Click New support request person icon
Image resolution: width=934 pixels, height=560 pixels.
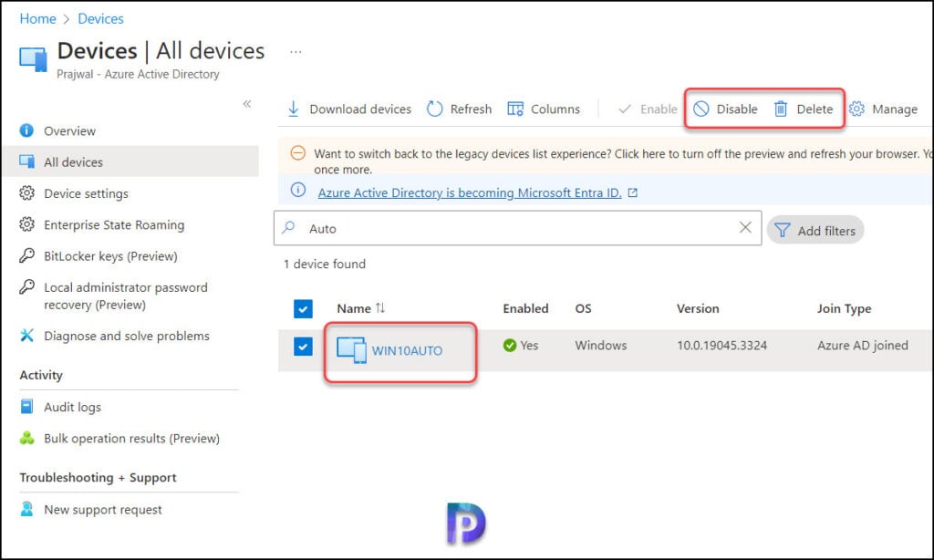(x=26, y=509)
